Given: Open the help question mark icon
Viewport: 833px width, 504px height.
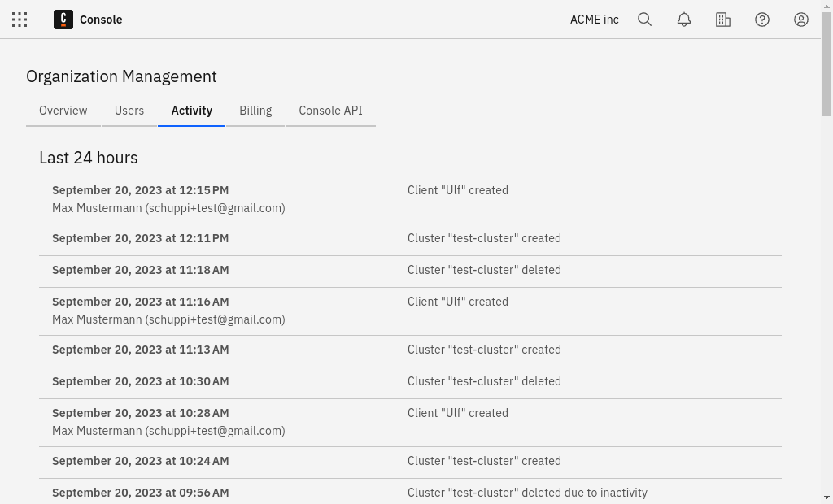Looking at the screenshot, I should (761, 20).
